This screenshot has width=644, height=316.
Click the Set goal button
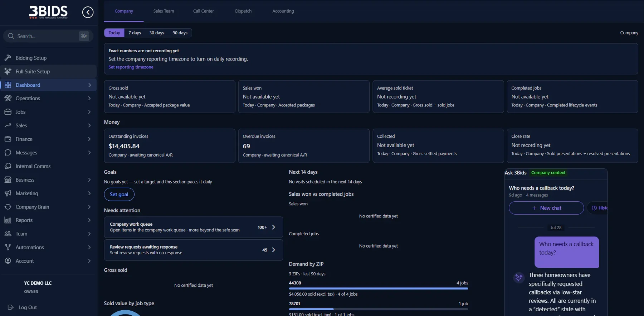pos(119,194)
